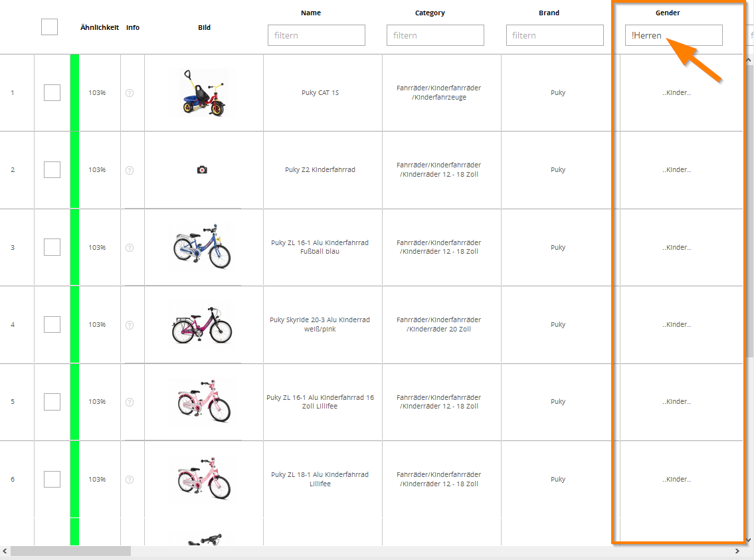The image size is (754, 560).
Task: Open info icon for Puky Skyride 20-3 row
Action: [130, 325]
